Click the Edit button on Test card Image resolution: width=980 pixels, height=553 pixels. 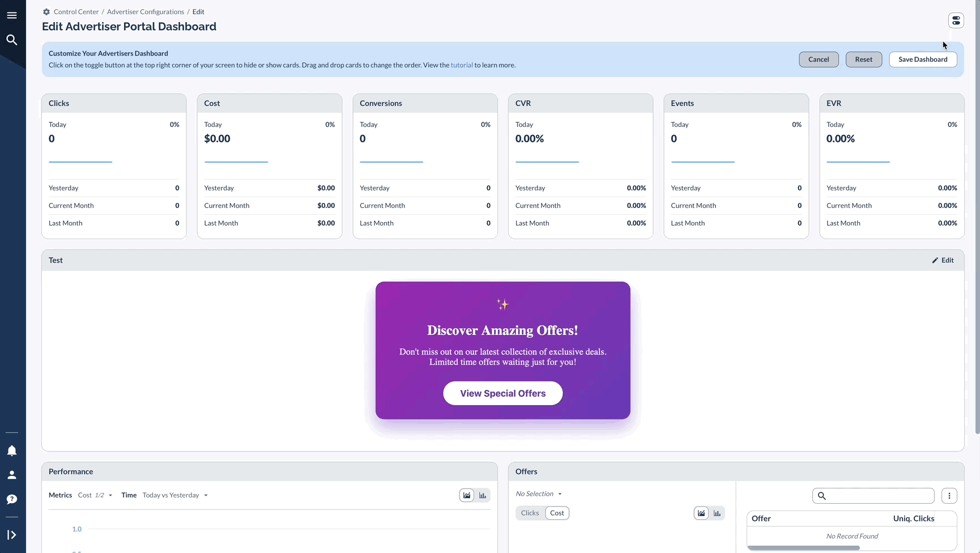(x=943, y=261)
